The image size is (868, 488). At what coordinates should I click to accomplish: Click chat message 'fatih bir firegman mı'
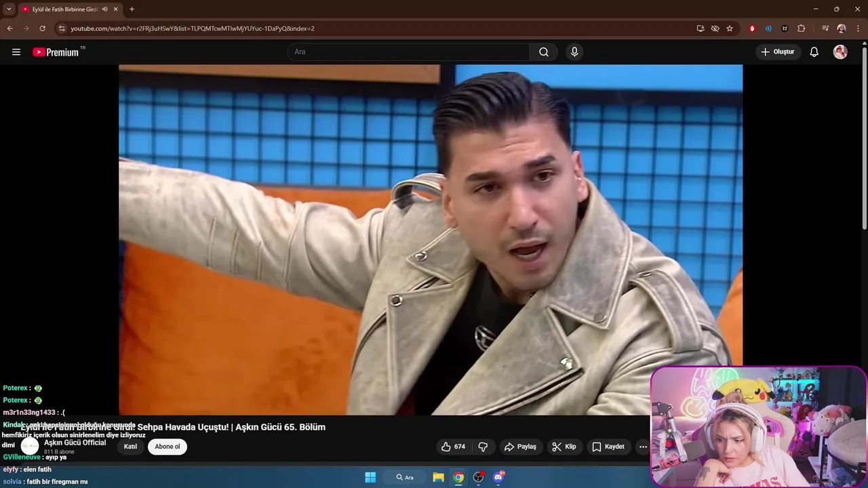pyautogui.click(x=56, y=482)
